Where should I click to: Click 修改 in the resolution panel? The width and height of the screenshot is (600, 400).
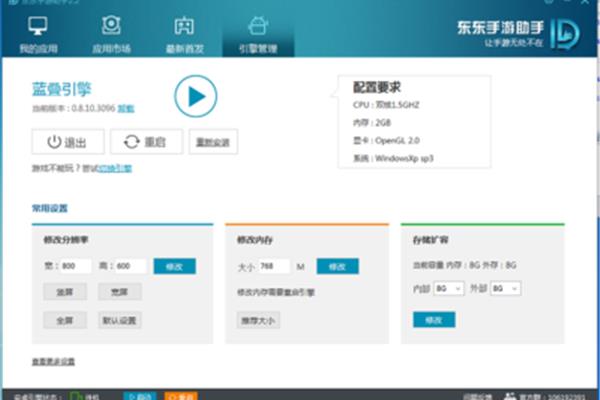click(174, 266)
